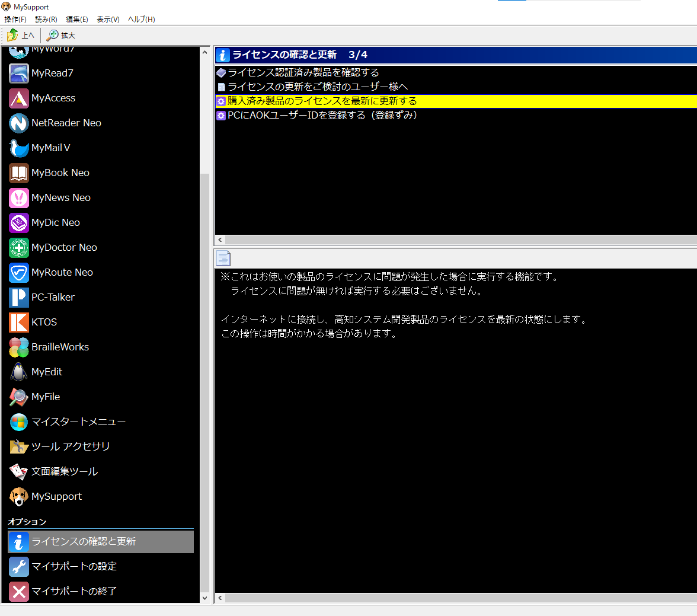Launch MyDic Neo dictionary icon
The height and width of the screenshot is (616, 697).
pyautogui.click(x=19, y=223)
